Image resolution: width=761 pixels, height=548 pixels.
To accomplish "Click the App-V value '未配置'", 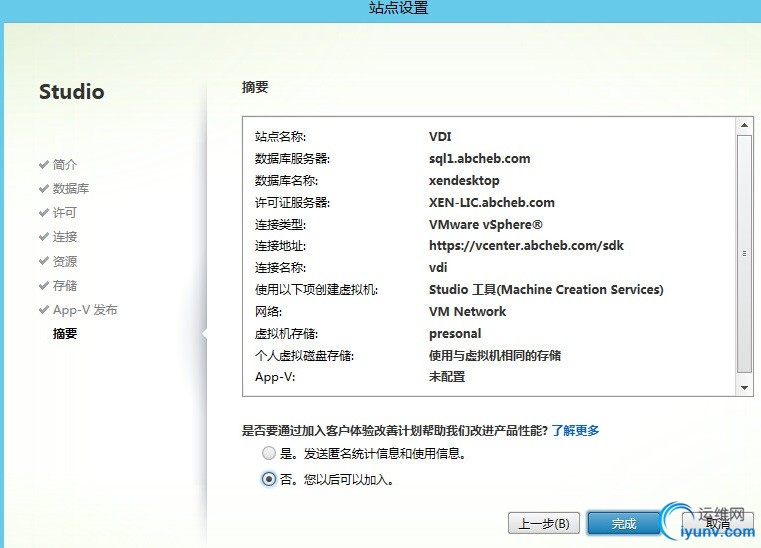I will click(x=447, y=377).
